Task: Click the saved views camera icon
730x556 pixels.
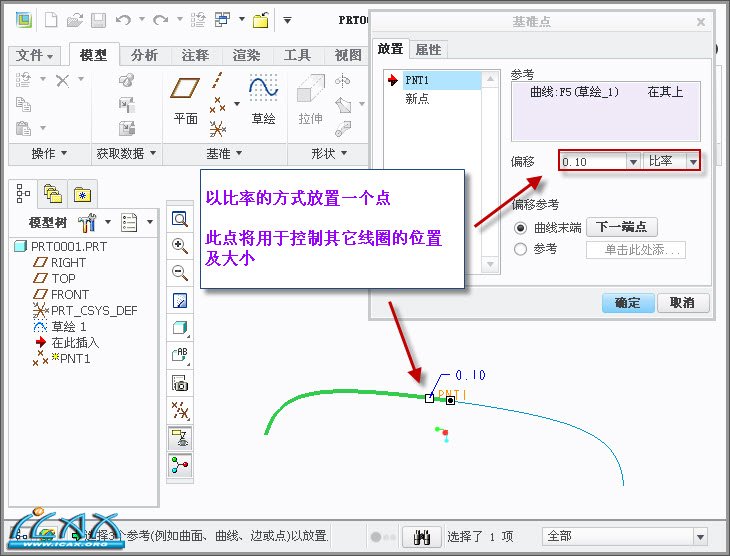Action: pyautogui.click(x=180, y=383)
